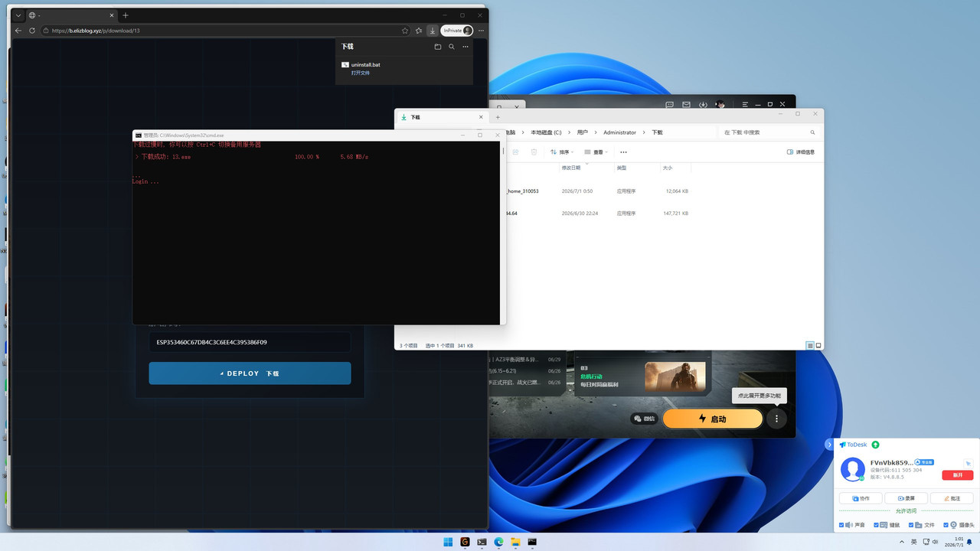Select the Downloads tab in File Explorer
The width and height of the screenshot is (980, 551).
(440, 117)
